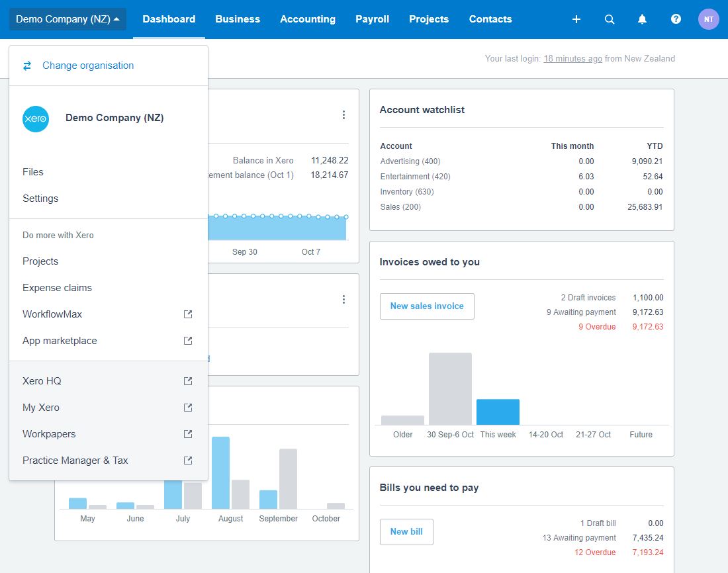Click the blue This week invoice bar
Image resolution: width=728 pixels, height=573 pixels.
pos(498,412)
